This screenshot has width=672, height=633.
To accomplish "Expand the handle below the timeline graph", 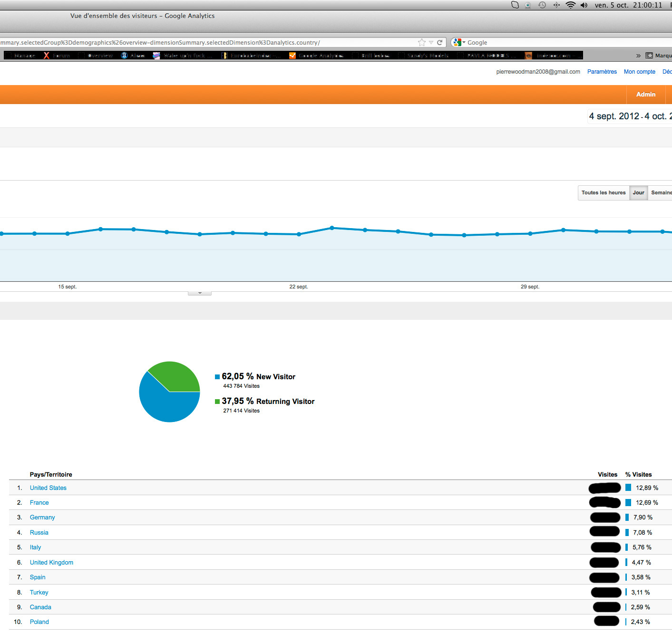I will (200, 293).
